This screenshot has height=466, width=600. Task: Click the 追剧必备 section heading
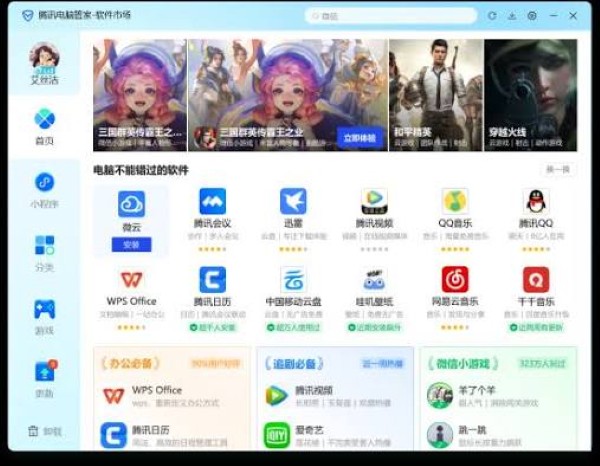pos(294,363)
